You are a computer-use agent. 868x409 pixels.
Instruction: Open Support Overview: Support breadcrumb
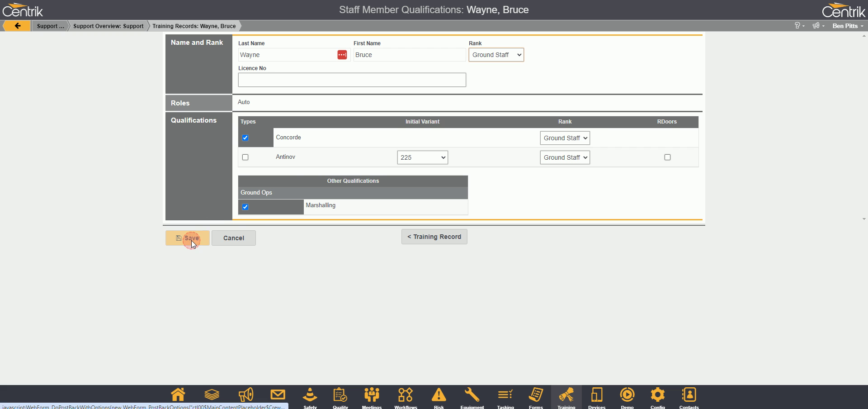coord(108,26)
